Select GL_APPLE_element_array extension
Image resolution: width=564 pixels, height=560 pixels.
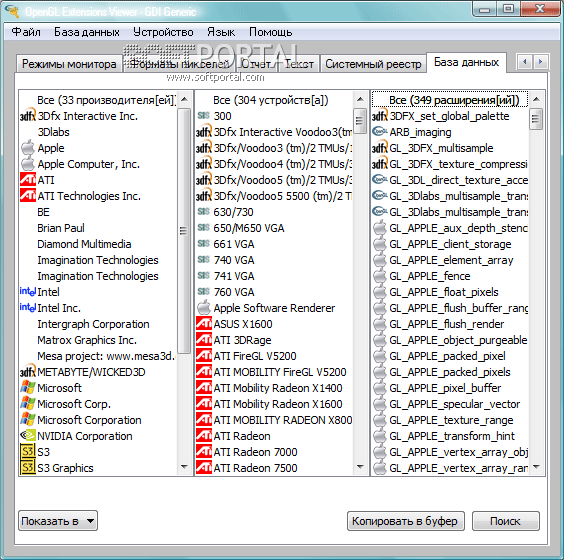coord(450,260)
